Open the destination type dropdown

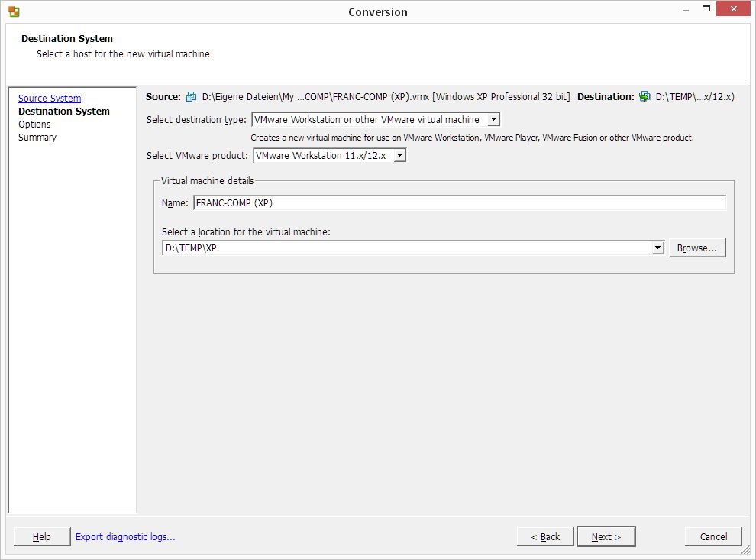pyautogui.click(x=493, y=120)
